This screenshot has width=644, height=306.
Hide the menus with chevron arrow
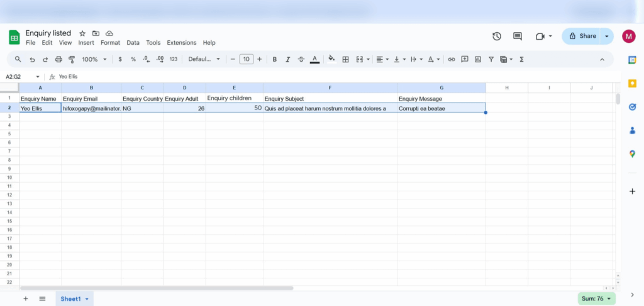pos(602,59)
